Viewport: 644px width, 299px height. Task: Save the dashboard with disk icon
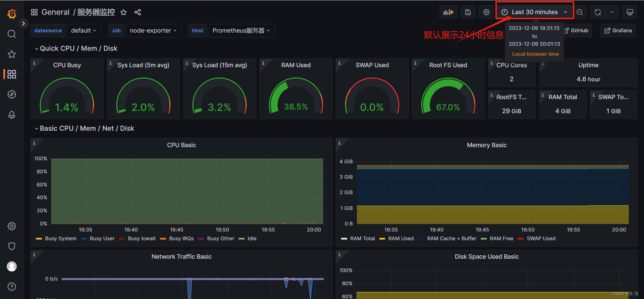click(x=468, y=12)
